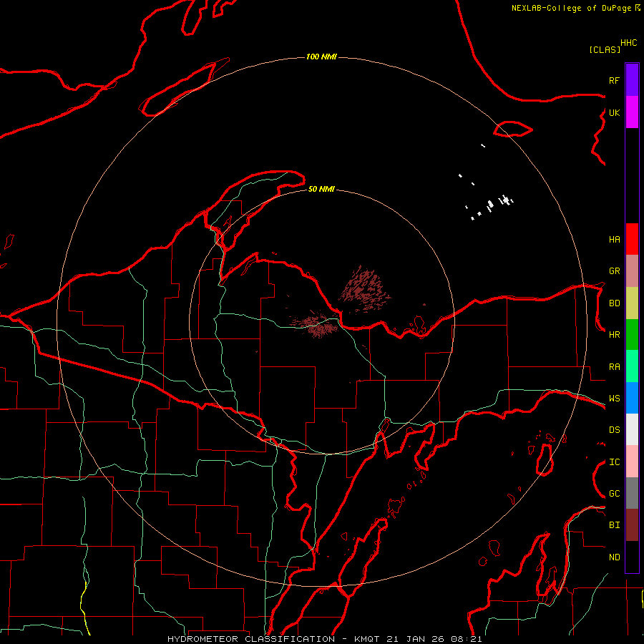Click the 'UK' legend label
Screen dimensions: 644x644
(x=615, y=112)
